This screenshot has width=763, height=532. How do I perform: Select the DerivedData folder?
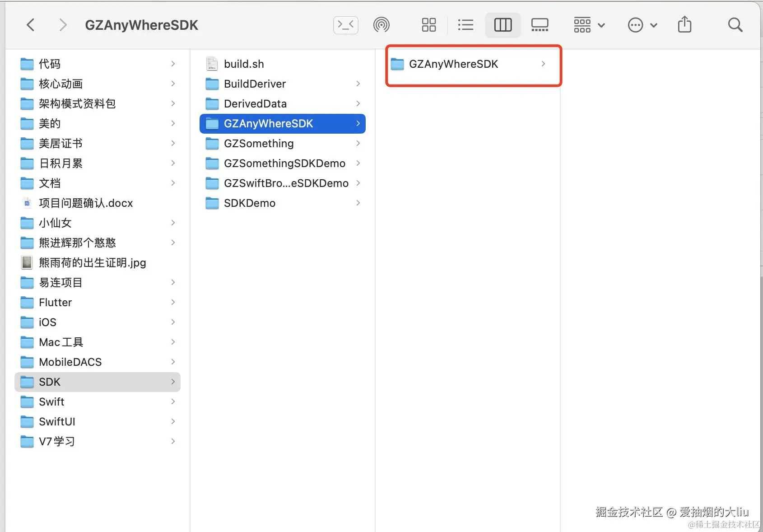point(283,104)
